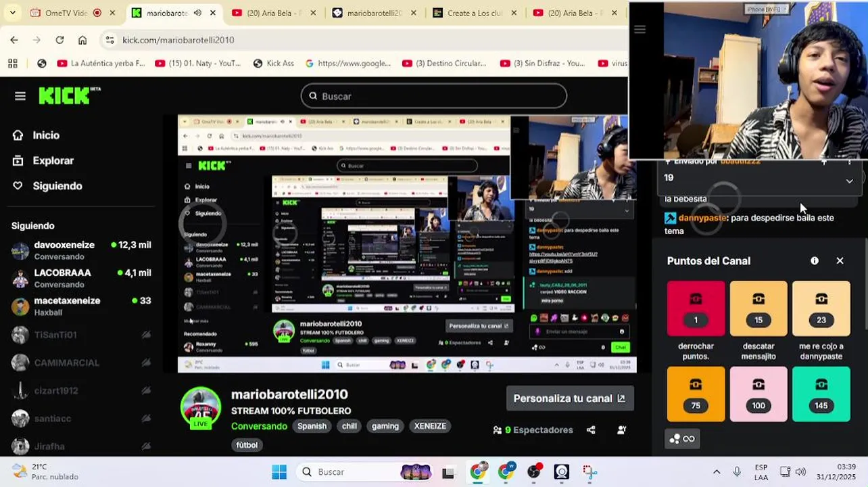Open Destino Circular bookmark

pos(444,64)
